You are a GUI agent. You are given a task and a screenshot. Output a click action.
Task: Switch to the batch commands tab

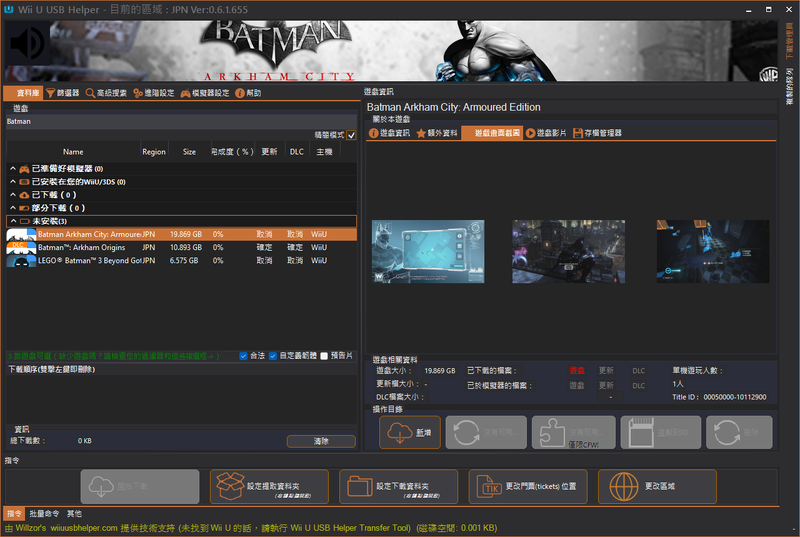[44, 514]
